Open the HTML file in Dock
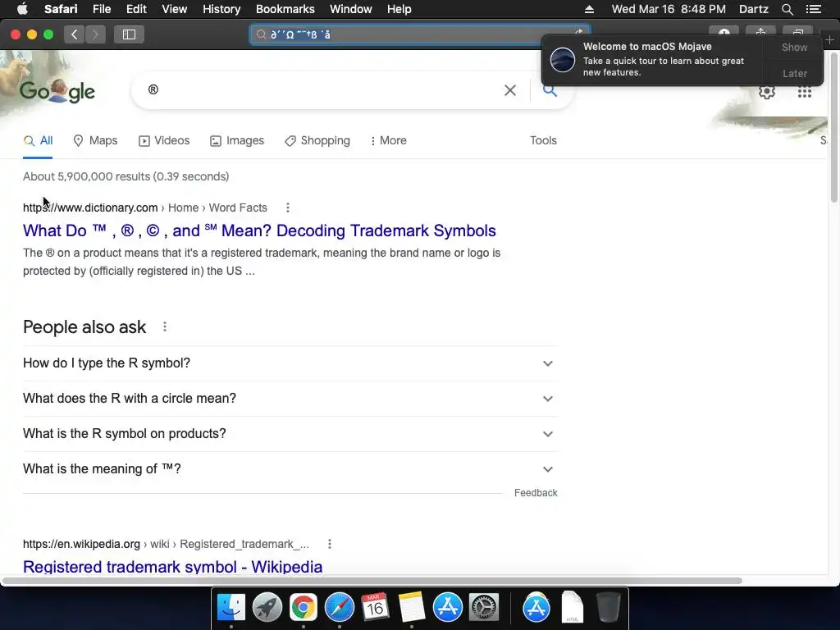Image resolution: width=840 pixels, height=630 pixels. 572,608
